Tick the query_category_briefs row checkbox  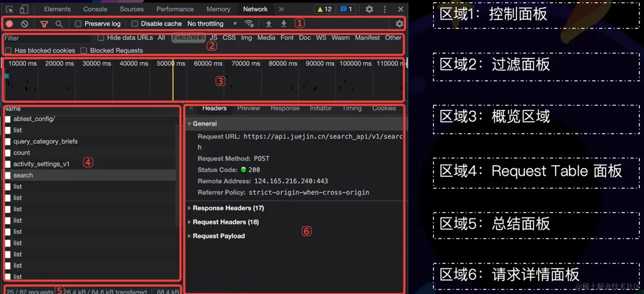click(x=8, y=142)
